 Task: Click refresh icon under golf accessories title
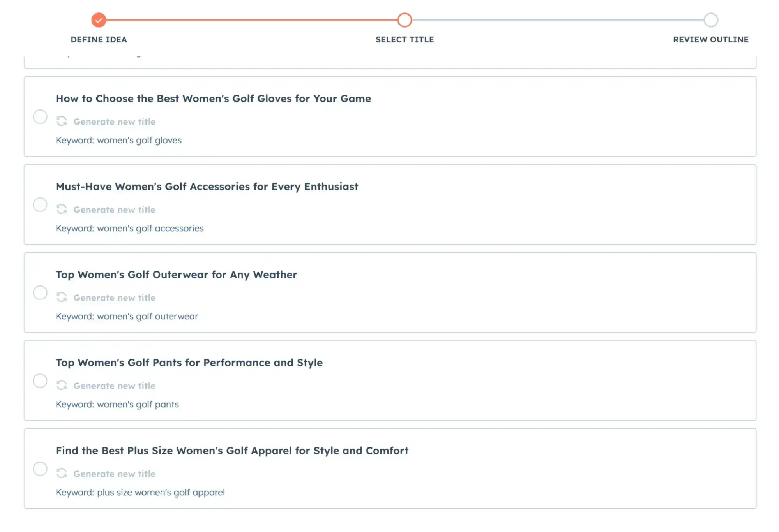pyautogui.click(x=62, y=209)
